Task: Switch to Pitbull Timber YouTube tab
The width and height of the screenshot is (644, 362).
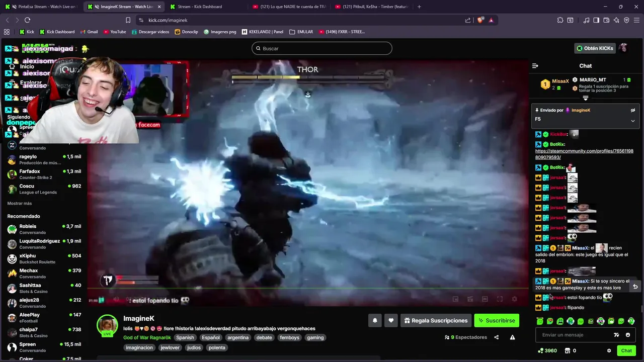Action: coord(371,7)
